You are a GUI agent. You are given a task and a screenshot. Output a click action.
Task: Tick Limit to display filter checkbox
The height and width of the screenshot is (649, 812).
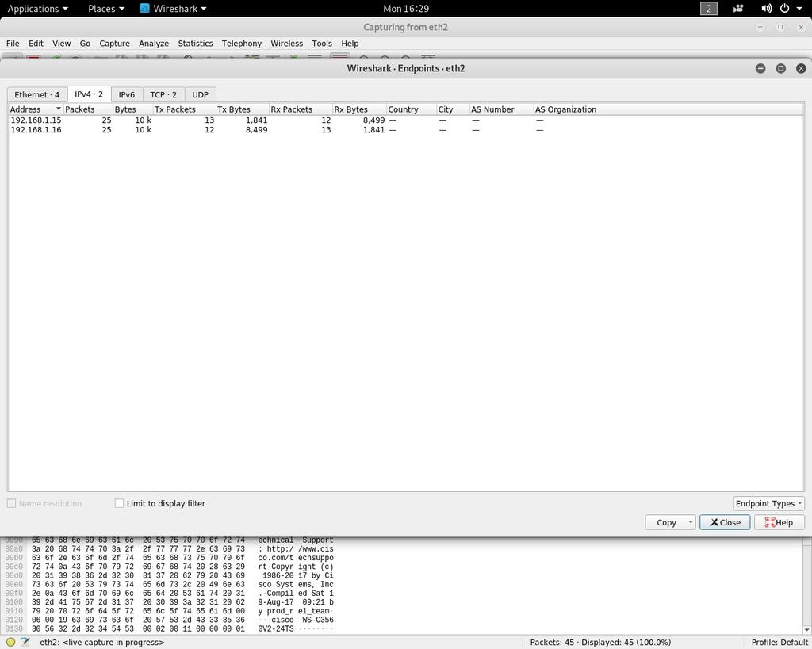point(119,503)
